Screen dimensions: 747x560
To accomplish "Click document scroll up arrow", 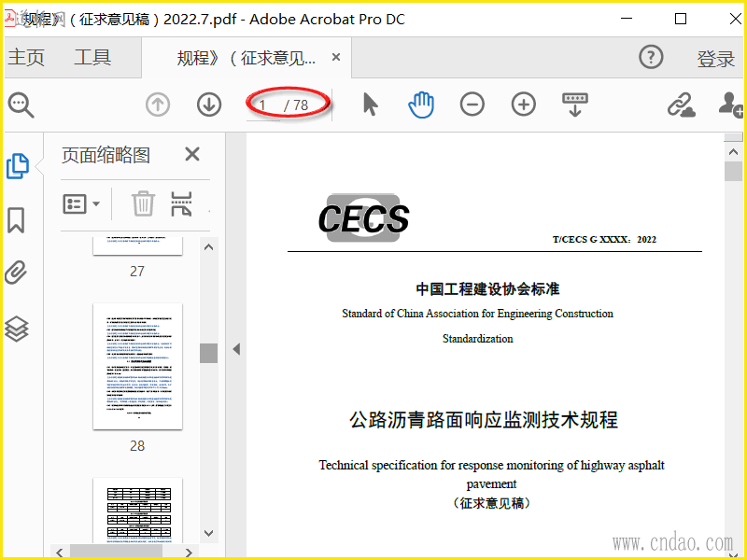I will click(734, 152).
